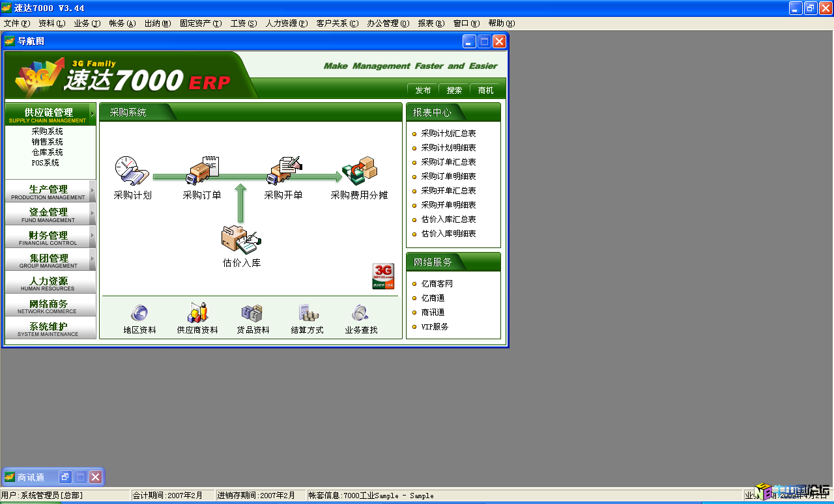This screenshot has width=834, height=504.
Task: Open 采购开单明细表 report
Action: 448,205
